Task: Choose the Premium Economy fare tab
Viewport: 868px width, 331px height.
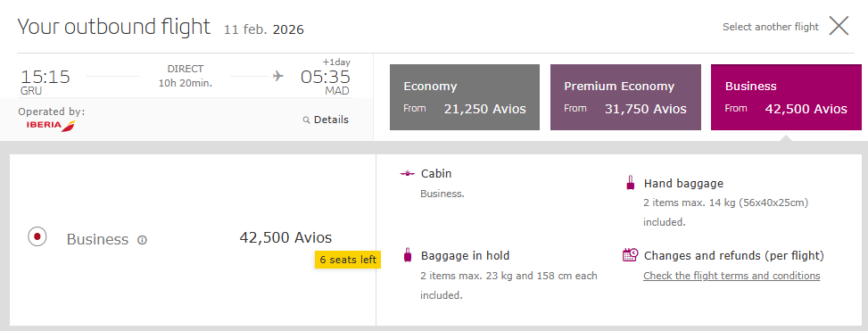Action: tap(625, 97)
